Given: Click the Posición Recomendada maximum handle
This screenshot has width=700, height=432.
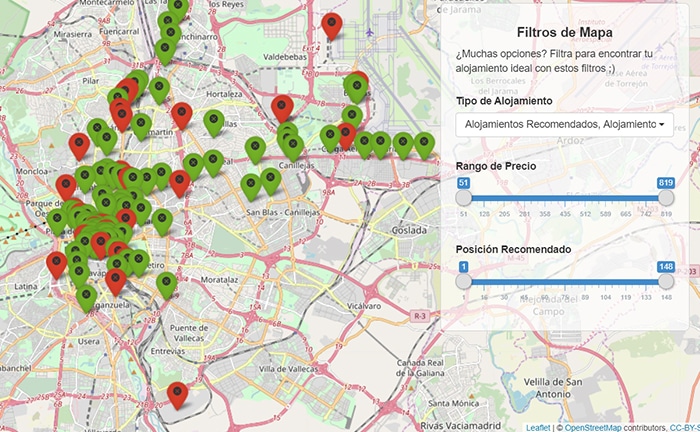Looking at the screenshot, I should click(666, 281).
